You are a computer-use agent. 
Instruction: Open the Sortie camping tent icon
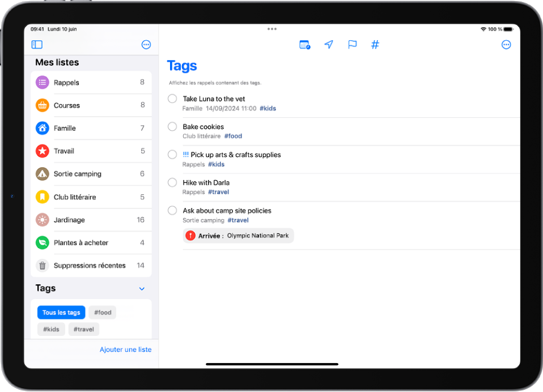point(42,174)
